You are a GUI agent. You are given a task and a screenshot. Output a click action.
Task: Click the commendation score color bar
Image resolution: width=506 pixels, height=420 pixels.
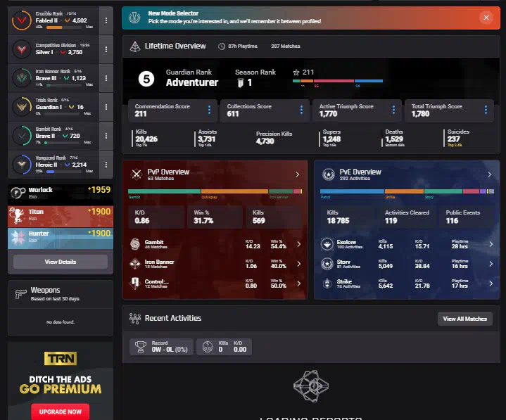pos(338,81)
